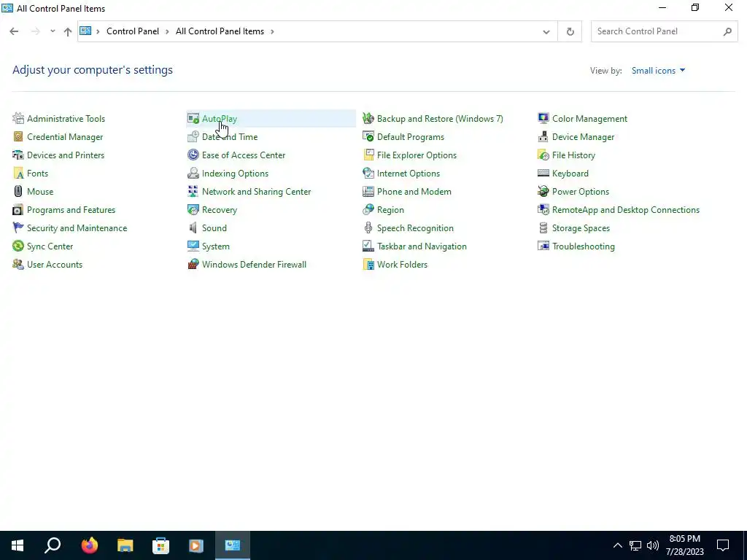
Task: Click the Work Folders icon
Action: click(x=368, y=264)
